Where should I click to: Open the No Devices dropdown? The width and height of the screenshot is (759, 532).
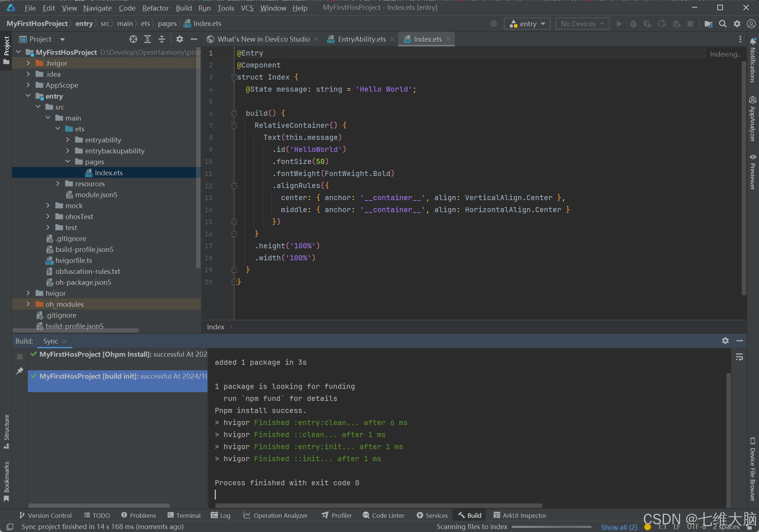[x=582, y=24]
